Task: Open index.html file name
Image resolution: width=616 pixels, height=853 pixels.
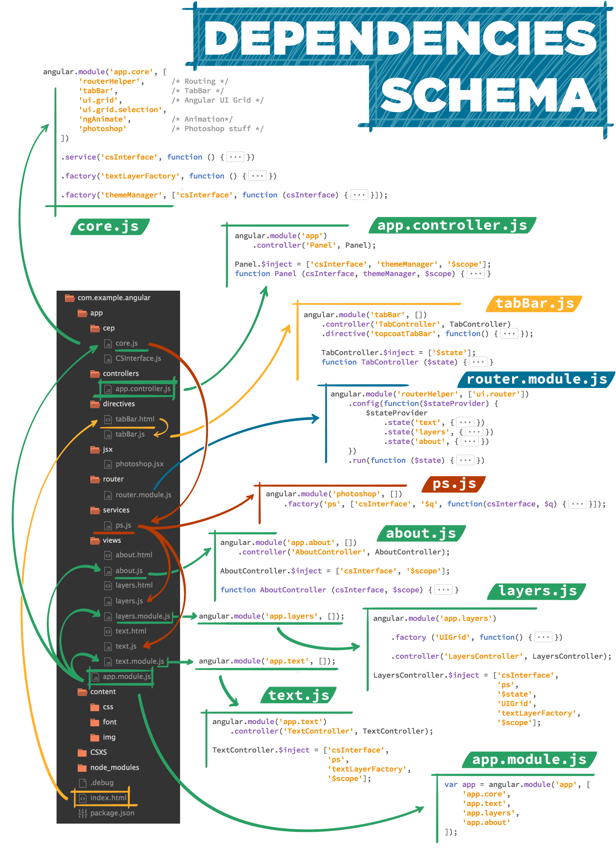Action: [x=108, y=798]
